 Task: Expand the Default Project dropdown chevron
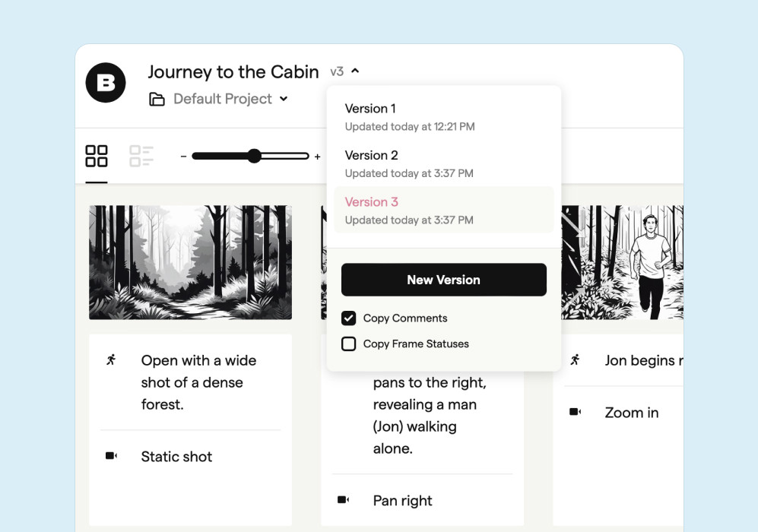[284, 99]
